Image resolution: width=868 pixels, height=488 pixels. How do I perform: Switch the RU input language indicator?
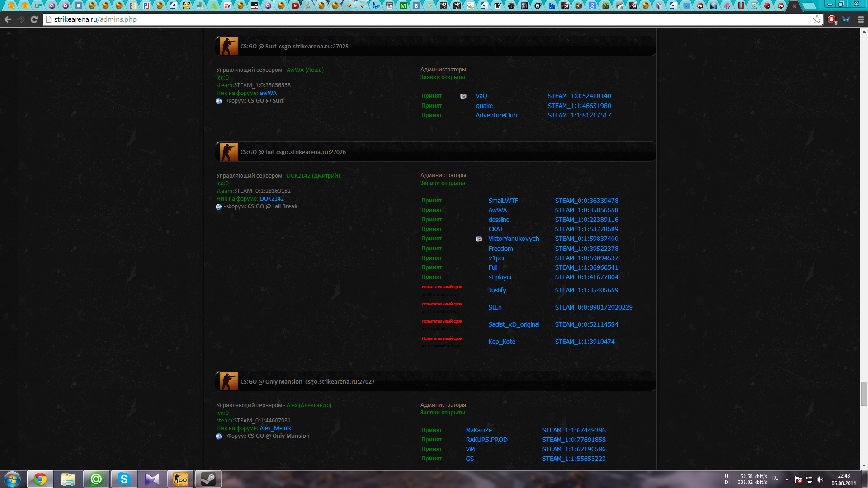click(775, 478)
